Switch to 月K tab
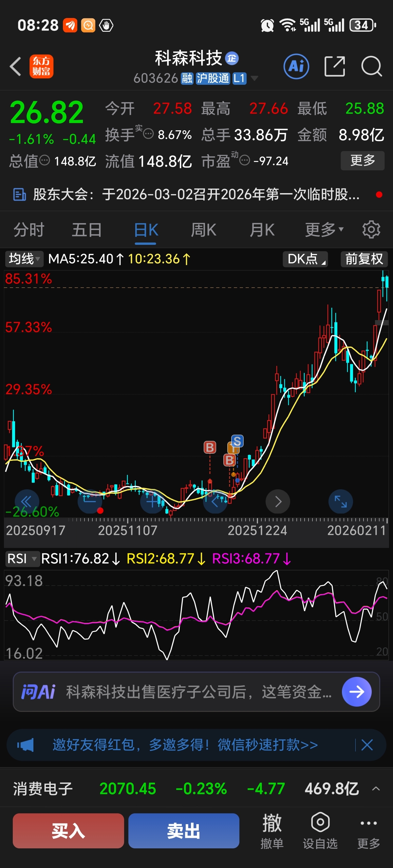Viewport: 393px width, 868px height. [x=262, y=230]
